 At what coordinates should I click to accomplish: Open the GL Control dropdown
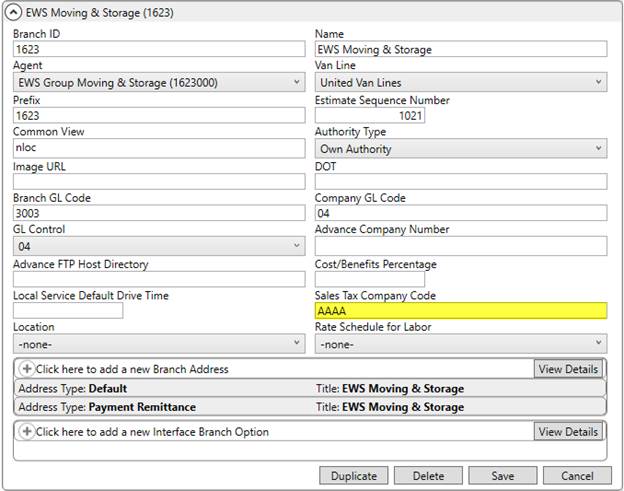coord(158,246)
